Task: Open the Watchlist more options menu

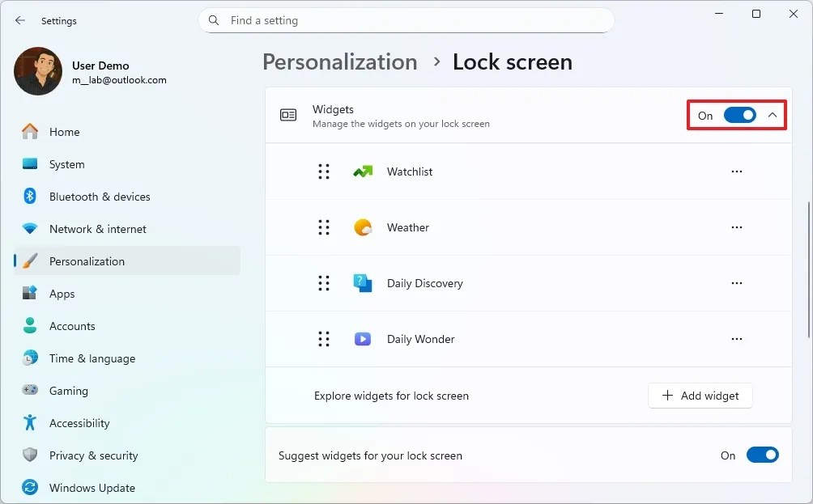Action: 737,172
